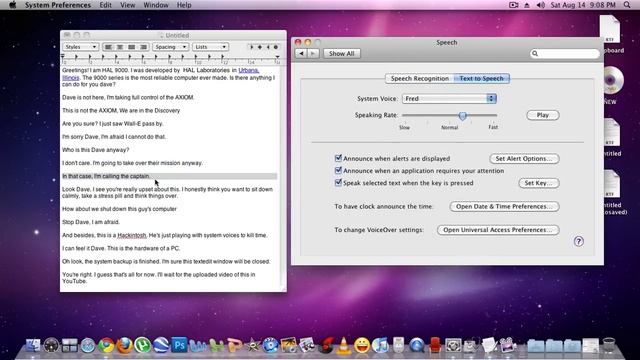Open the Window menu
The height and width of the screenshot is (360, 640).
(x=156, y=5)
